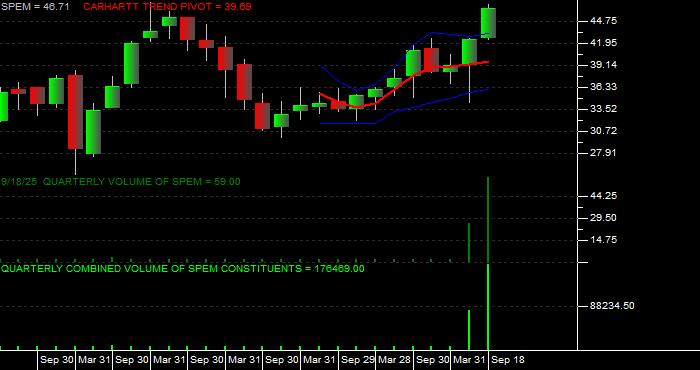
Task: Click the tall red candle with wick below 27.91
Action: click(x=75, y=112)
